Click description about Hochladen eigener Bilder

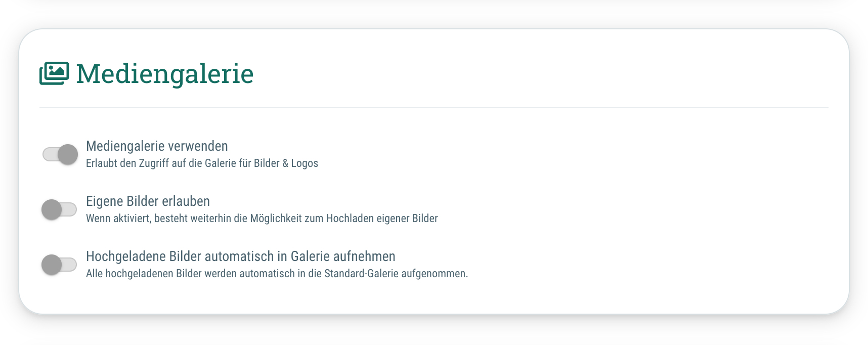pyautogui.click(x=262, y=219)
